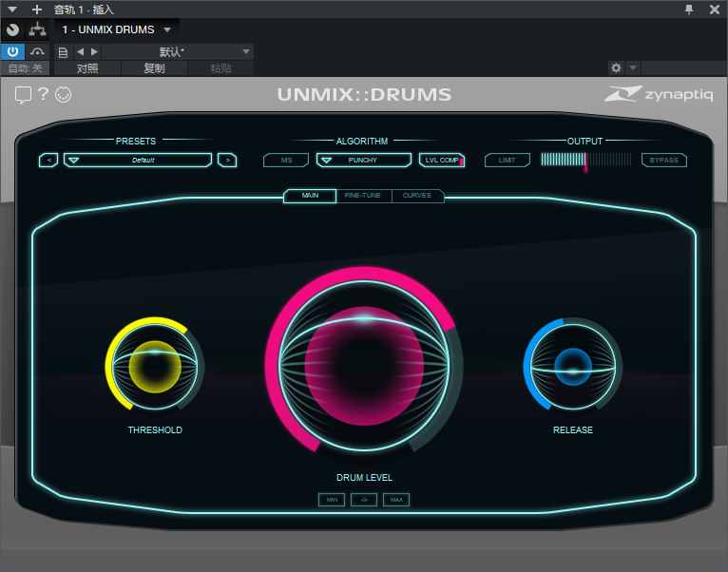Open the host settings gear icon

point(616,68)
